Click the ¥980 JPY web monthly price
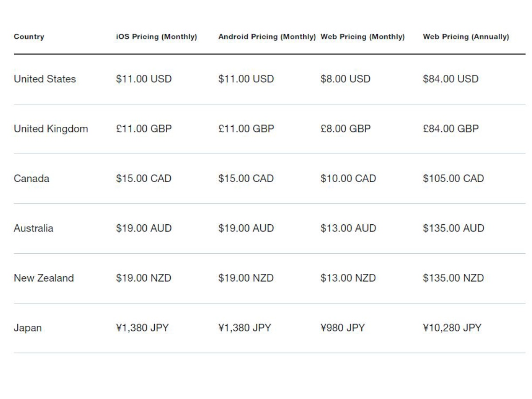 pos(343,328)
